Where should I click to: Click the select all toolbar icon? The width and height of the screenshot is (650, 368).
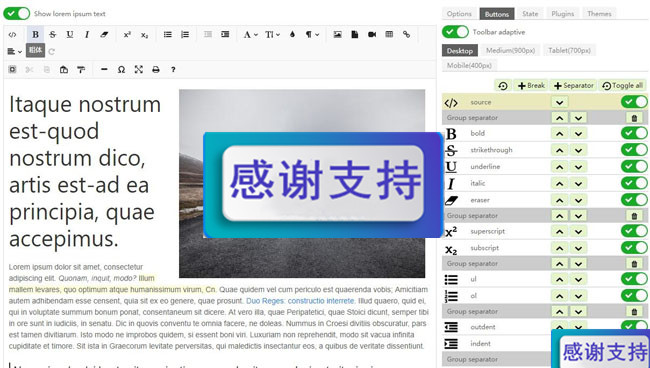pos(12,70)
